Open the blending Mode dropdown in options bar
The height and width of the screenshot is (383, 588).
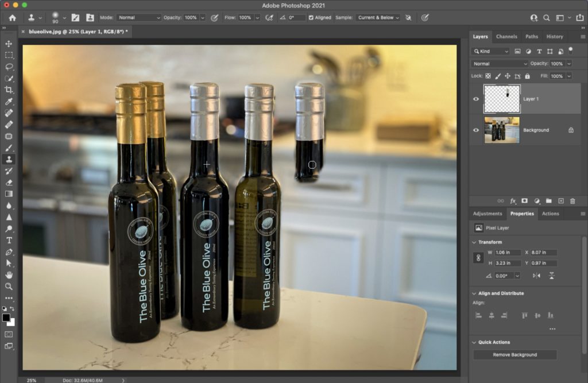pyautogui.click(x=139, y=18)
